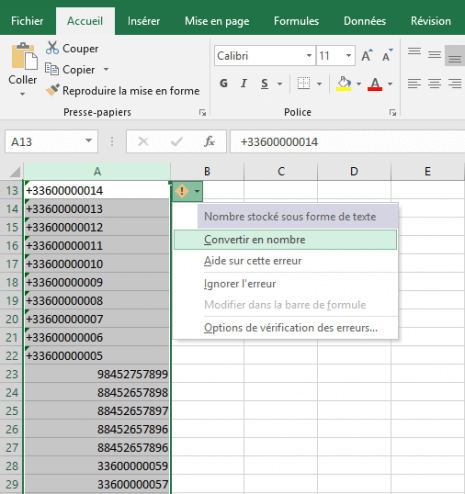Toggle underline S formatting
The width and height of the screenshot is (465, 494).
[264, 83]
